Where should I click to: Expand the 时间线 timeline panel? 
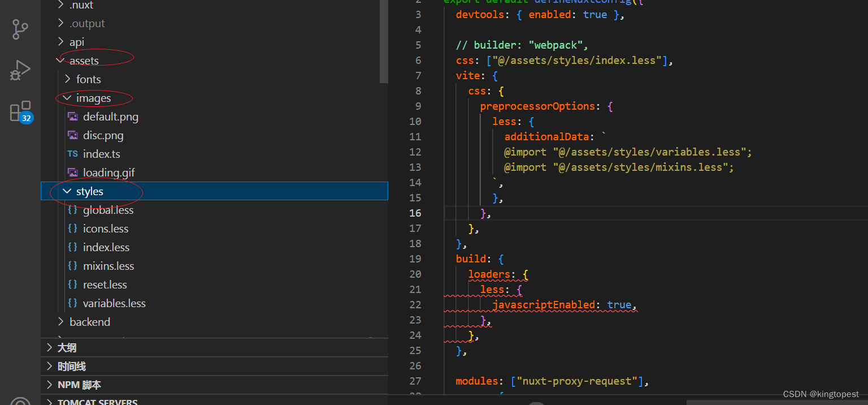tap(215, 366)
